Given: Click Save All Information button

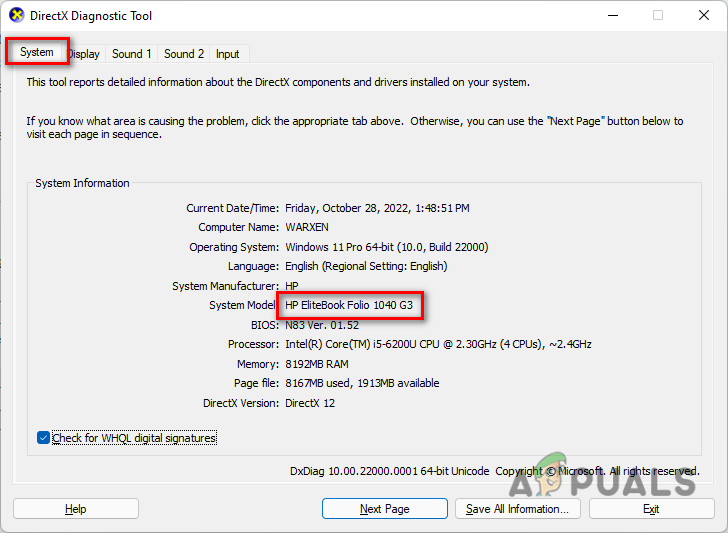Looking at the screenshot, I should pos(518,509).
